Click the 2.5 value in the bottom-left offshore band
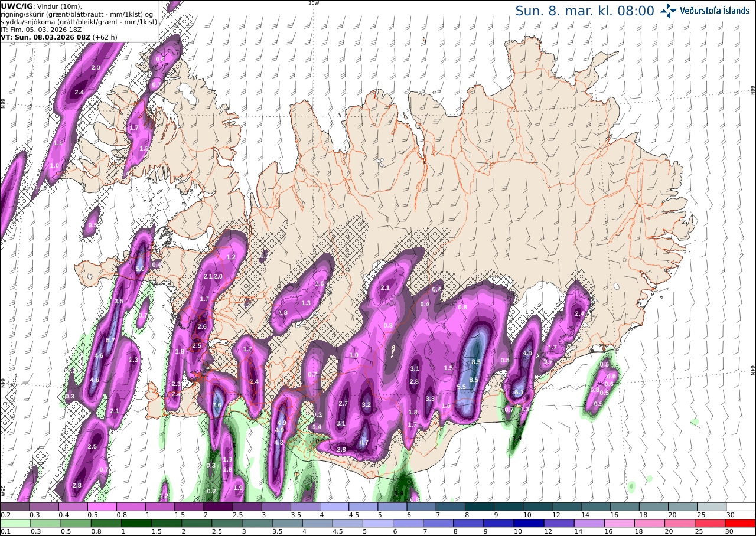The image size is (756, 536). coord(92,447)
